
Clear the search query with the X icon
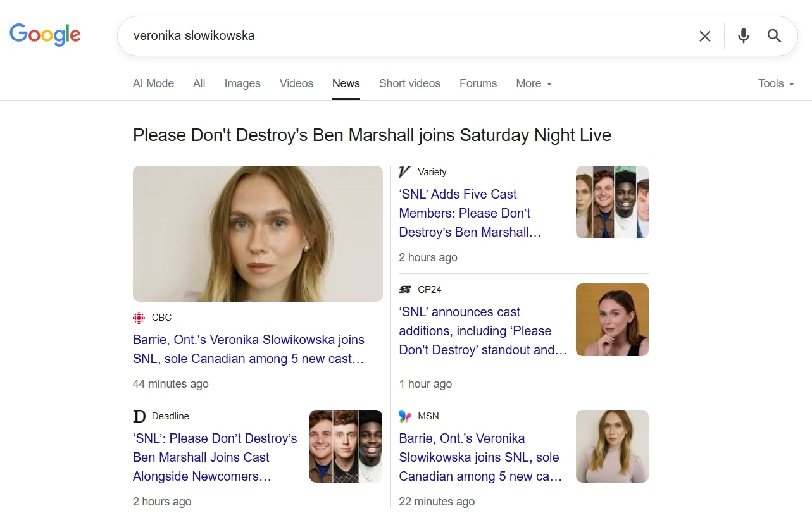704,36
